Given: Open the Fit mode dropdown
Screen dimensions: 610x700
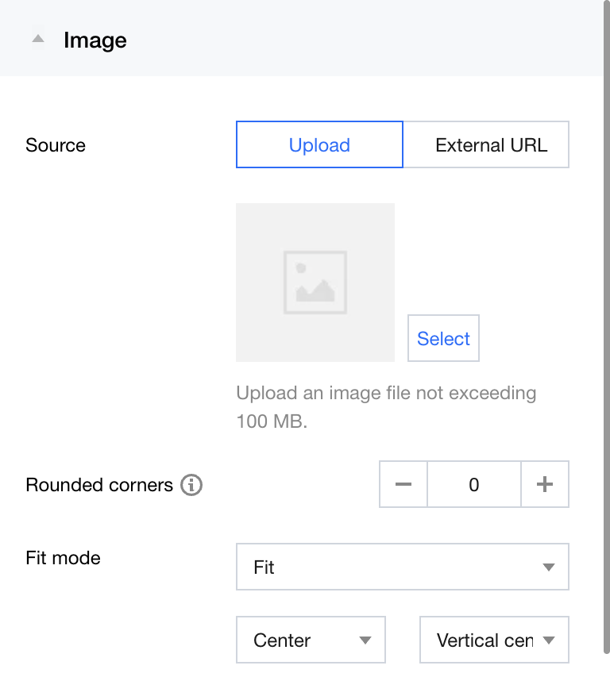Looking at the screenshot, I should [x=389, y=567].
